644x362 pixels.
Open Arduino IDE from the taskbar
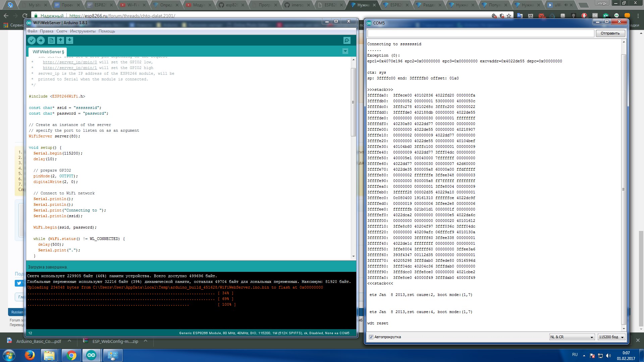pyautogui.click(x=91, y=355)
